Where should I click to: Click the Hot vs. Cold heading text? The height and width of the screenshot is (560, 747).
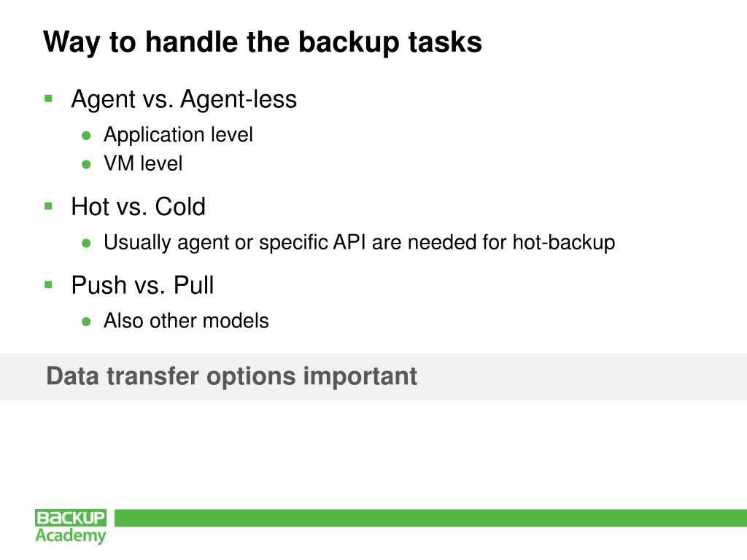(x=138, y=207)
